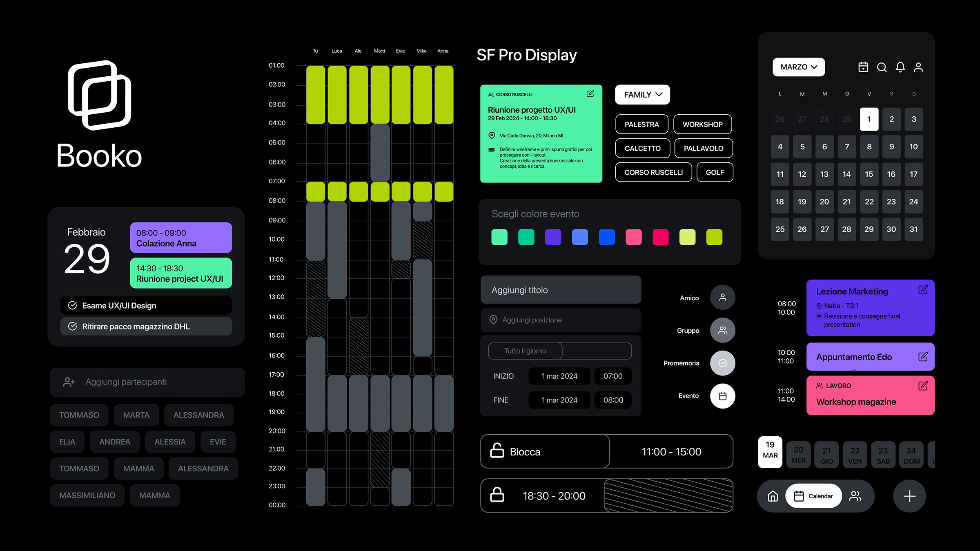
Task: Edit the Appuntamento Edo event
Action: click(923, 357)
